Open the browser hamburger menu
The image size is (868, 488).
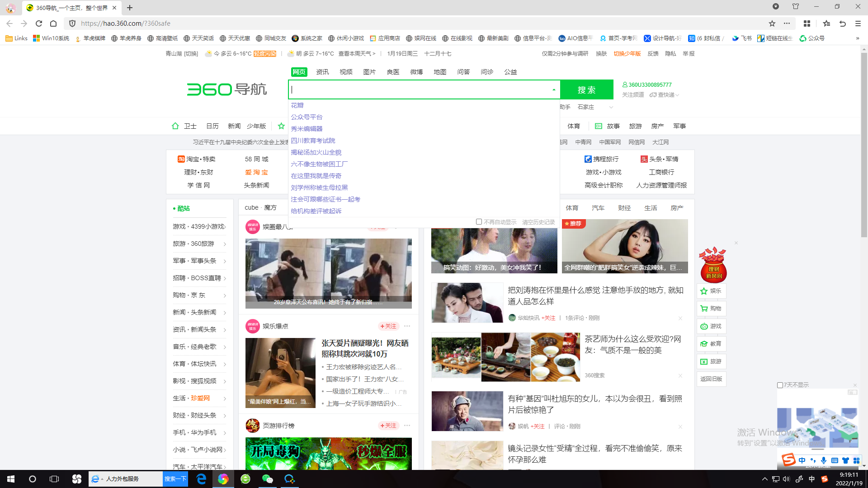tap(858, 23)
